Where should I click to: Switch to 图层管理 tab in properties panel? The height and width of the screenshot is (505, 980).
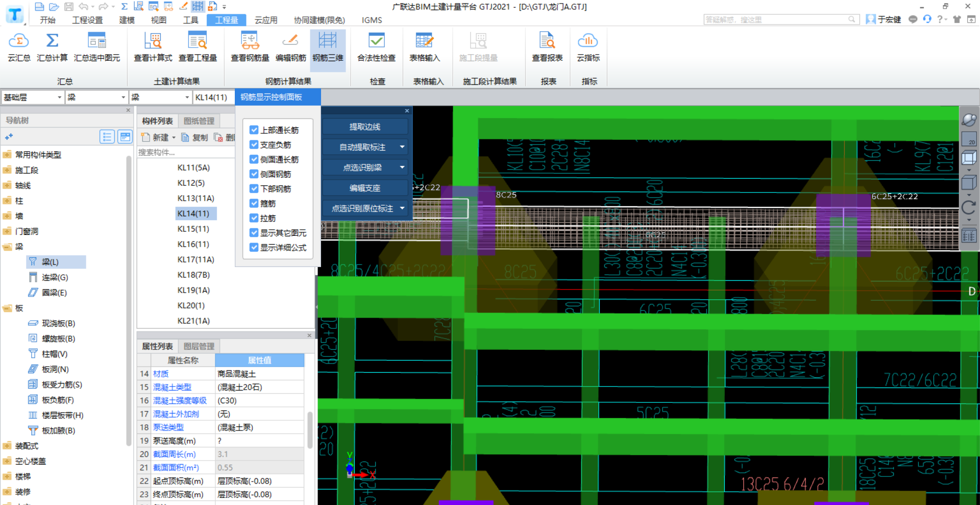click(199, 346)
